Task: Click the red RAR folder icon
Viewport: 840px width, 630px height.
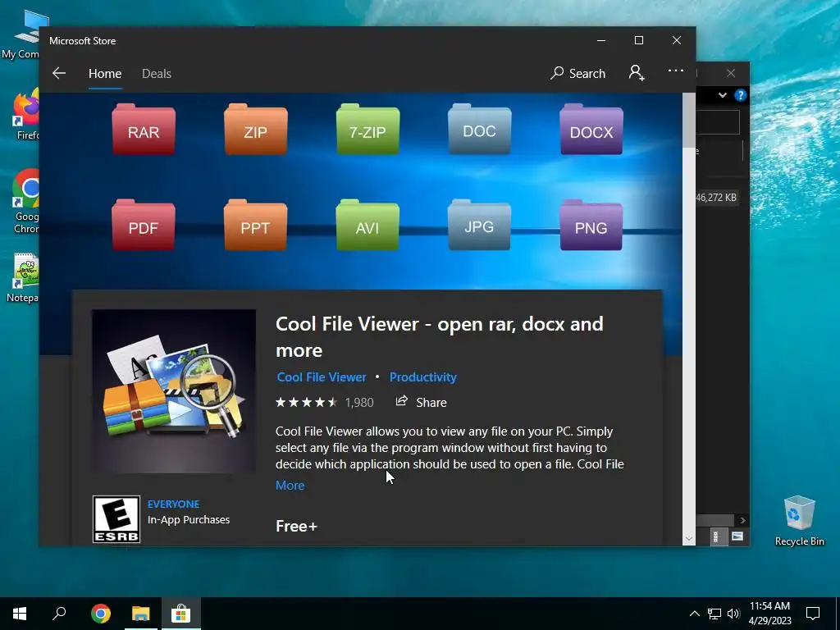Action: point(144,129)
